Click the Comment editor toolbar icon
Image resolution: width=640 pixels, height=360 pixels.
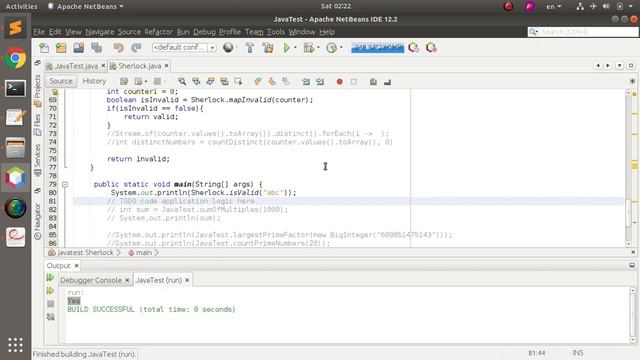coord(373,82)
